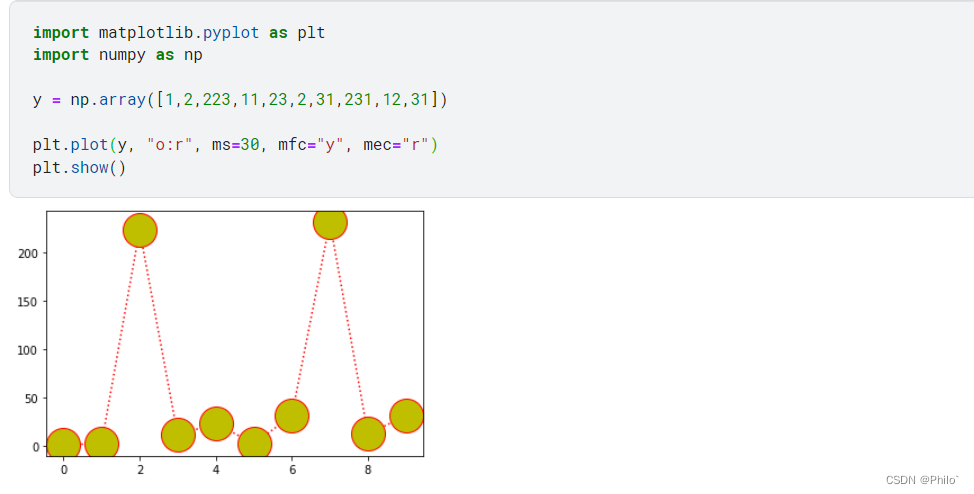Click the y-axis tick label 50
Image resolution: width=974 pixels, height=494 pixels.
32,398
